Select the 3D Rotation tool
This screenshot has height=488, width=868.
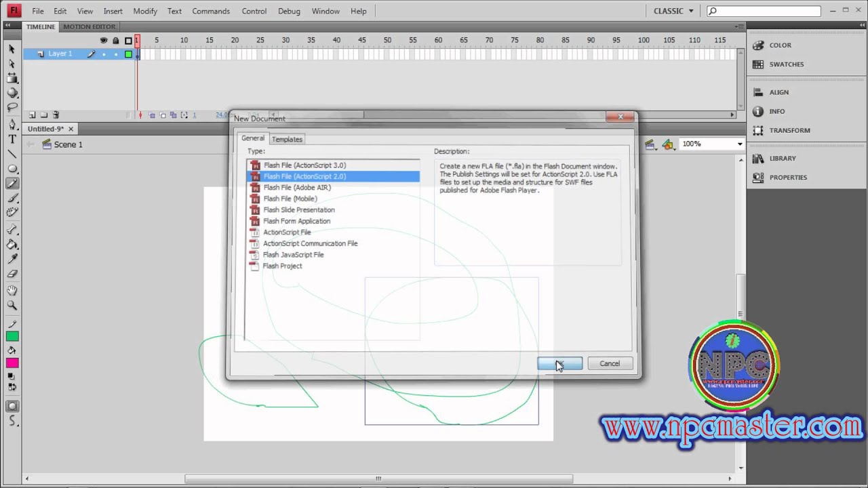pyautogui.click(x=12, y=93)
